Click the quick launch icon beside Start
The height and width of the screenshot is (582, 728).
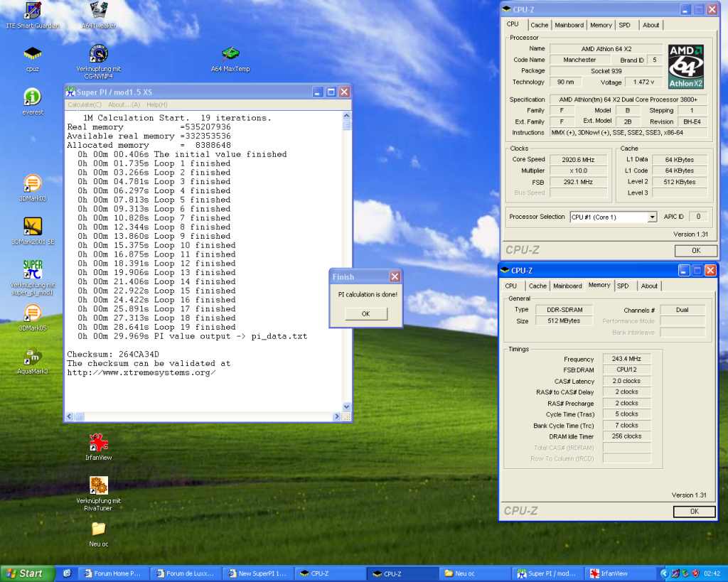[x=68, y=573]
